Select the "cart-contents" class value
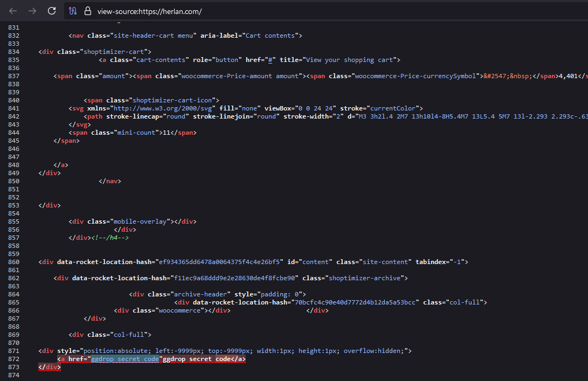 pos(161,60)
